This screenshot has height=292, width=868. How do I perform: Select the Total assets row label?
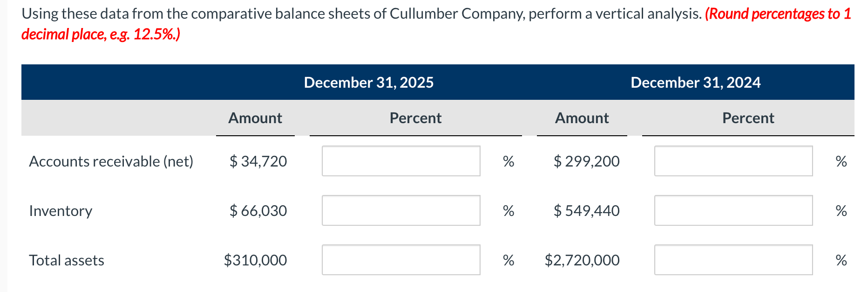pos(66,260)
